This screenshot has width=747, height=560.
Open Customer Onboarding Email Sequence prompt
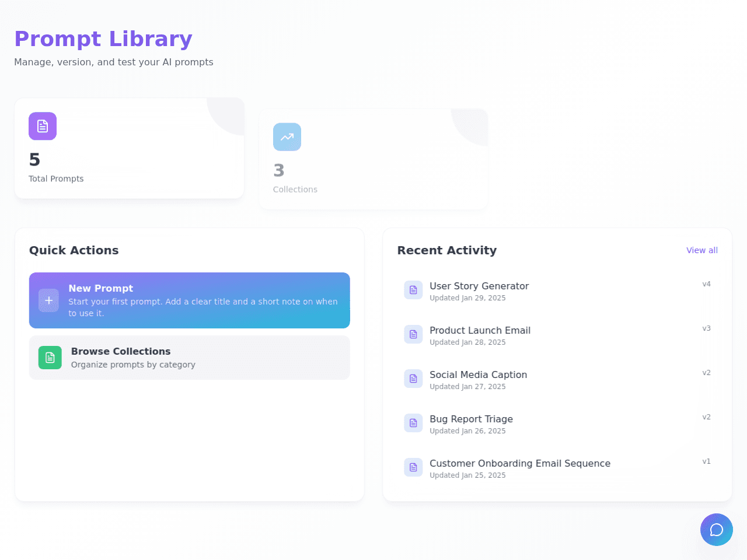557,468
